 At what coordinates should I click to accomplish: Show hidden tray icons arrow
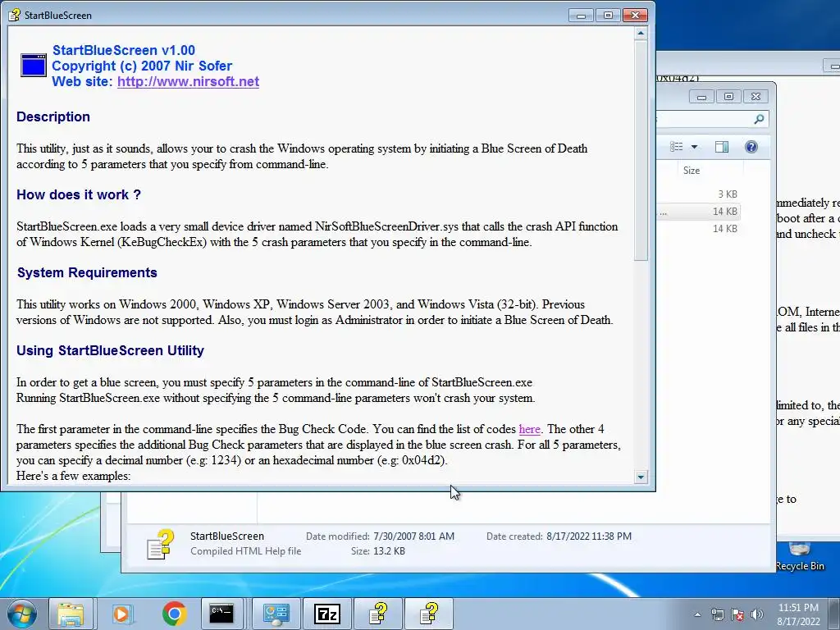click(697, 614)
